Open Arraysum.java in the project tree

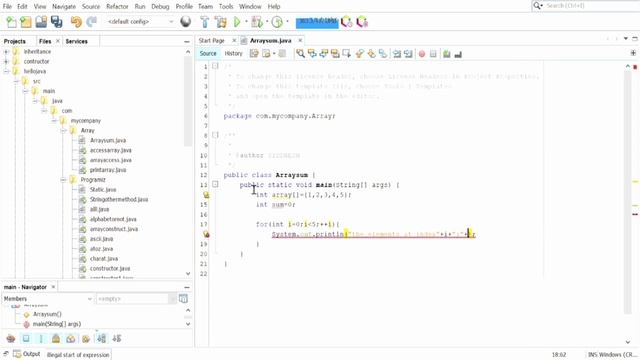click(x=108, y=140)
